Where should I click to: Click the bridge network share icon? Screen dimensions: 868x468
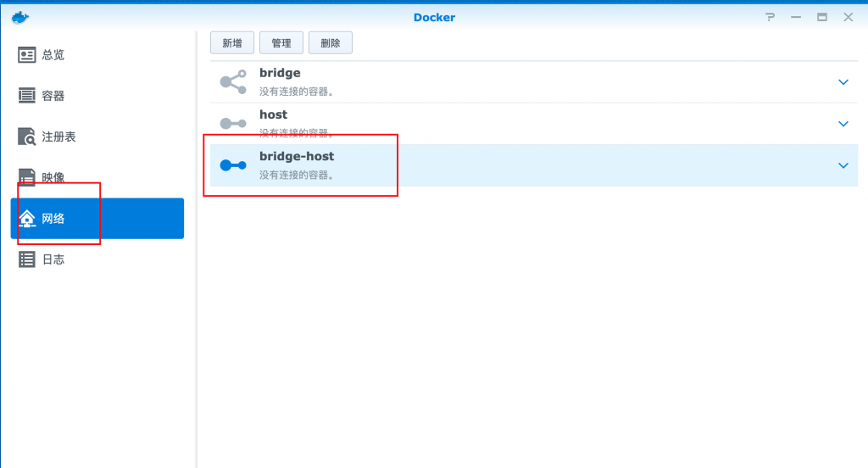pyautogui.click(x=233, y=82)
